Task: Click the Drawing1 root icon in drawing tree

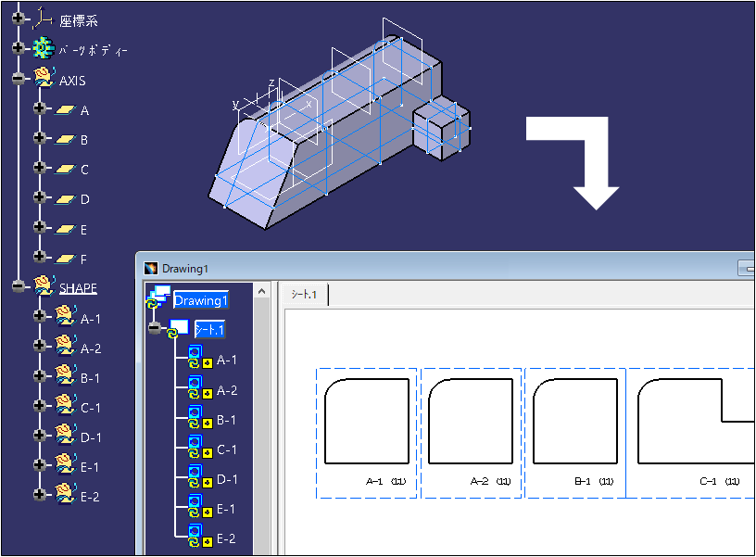Action: tap(157, 298)
